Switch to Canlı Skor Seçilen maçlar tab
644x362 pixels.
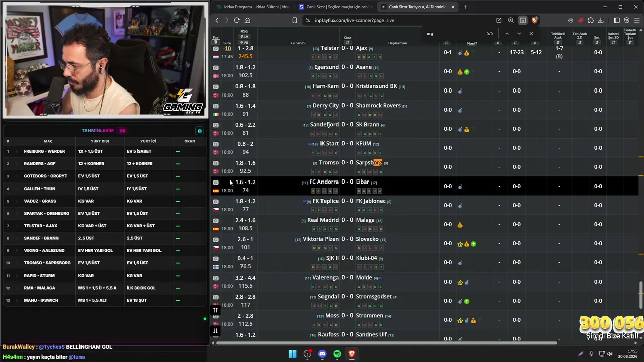[x=336, y=7]
